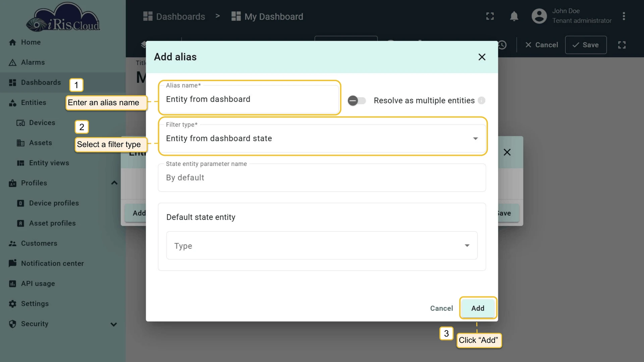Image resolution: width=644 pixels, height=362 pixels.
Task: Open Entities in the sidebar
Action: 63,103
